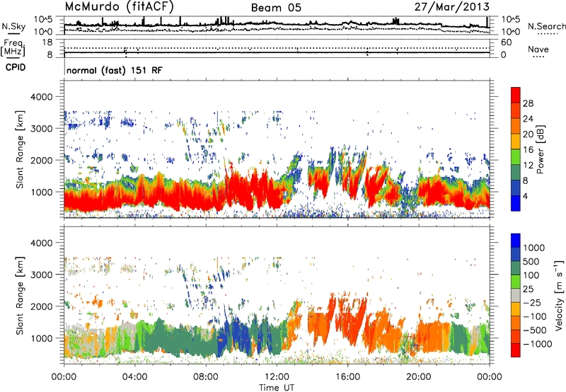Click the blue velocity patch near 09:30 UT
This screenshot has height=392, width=566.
pos(236,335)
